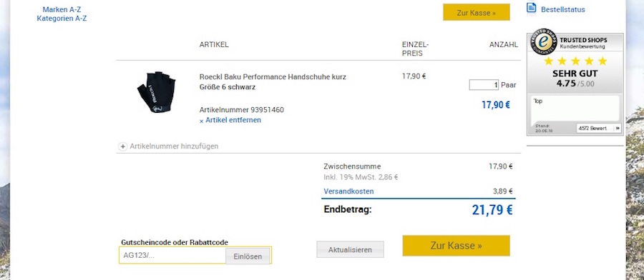Focus the Gutscheincode oder Rabattcode field
Viewport: 644px width, 280px height.
(x=172, y=256)
